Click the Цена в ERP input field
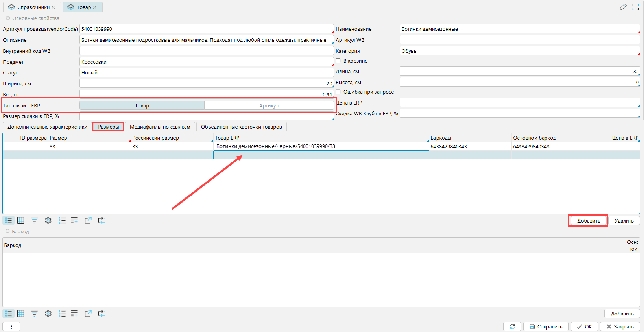644x332 pixels. click(520, 103)
